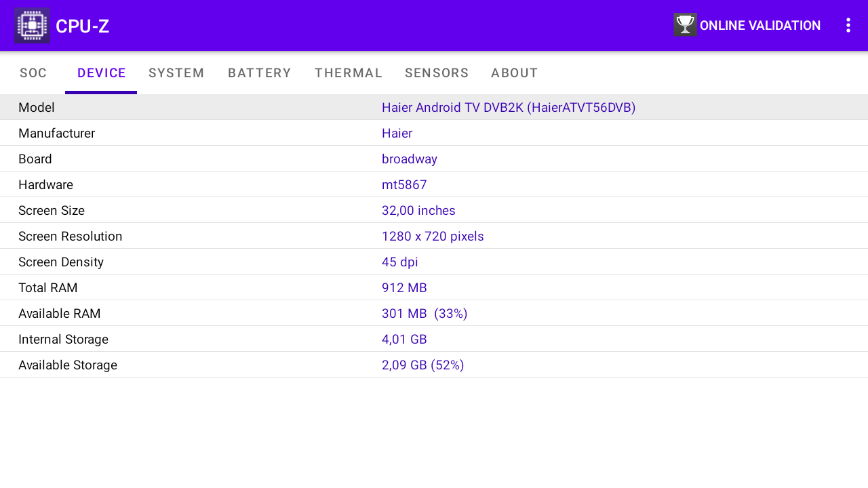Image resolution: width=868 pixels, height=488 pixels.
Task: Click the CPU-Z app title
Action: point(82,26)
